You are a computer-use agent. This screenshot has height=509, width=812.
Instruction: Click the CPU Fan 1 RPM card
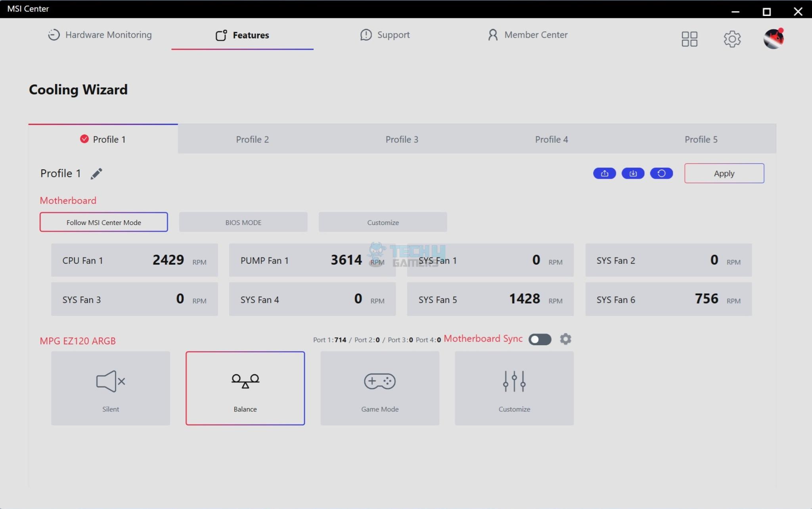click(x=134, y=260)
